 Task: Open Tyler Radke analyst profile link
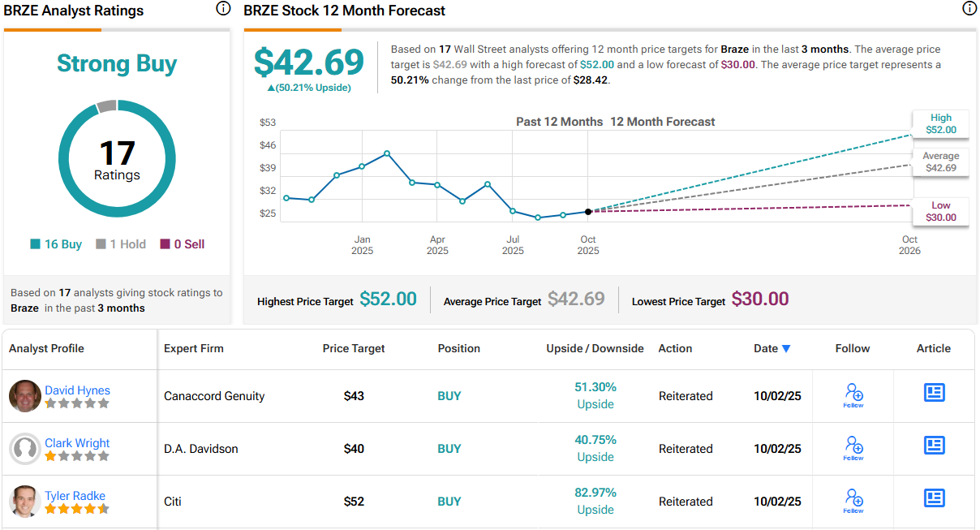[75, 496]
